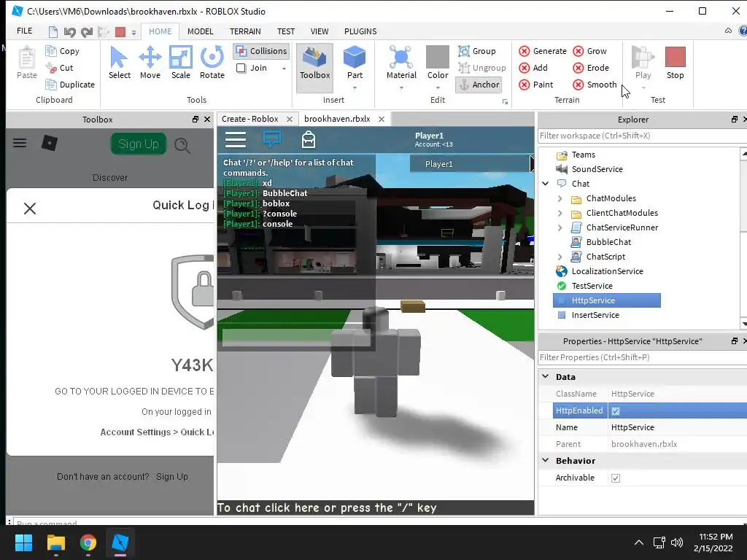
Task: Expand the ChatModules folder
Action: click(560, 198)
